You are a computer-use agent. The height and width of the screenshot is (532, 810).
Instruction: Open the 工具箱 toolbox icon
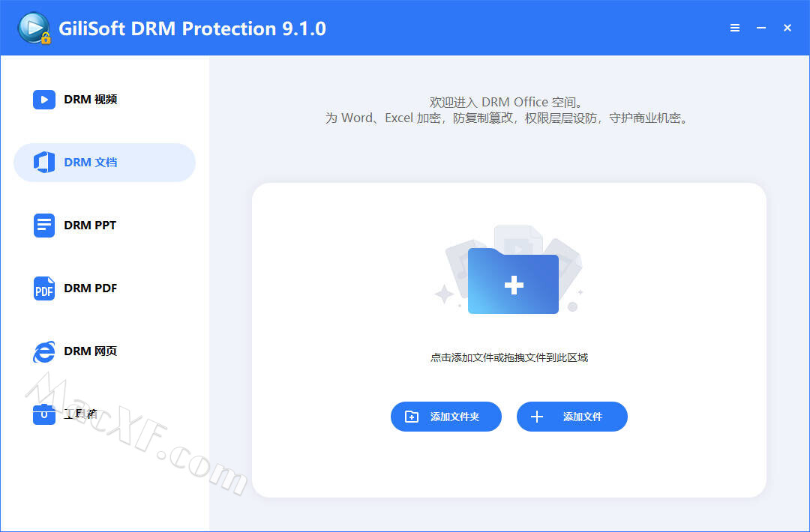coord(44,414)
